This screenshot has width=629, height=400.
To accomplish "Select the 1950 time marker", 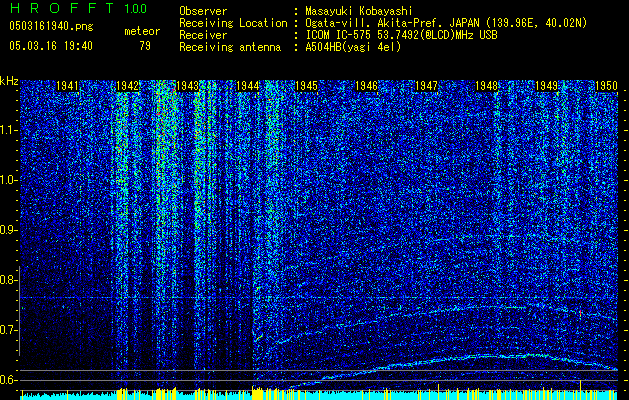I will (606, 86).
